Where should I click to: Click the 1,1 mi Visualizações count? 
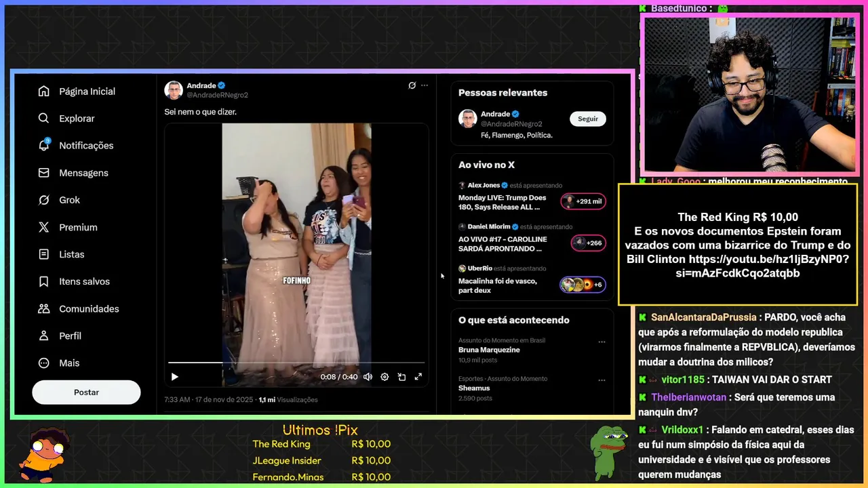[288, 400]
